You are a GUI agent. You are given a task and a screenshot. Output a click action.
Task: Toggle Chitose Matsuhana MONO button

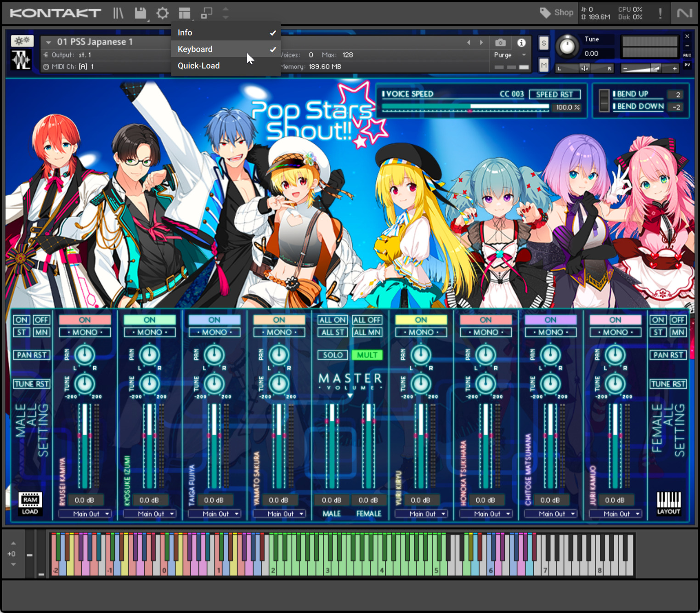[x=551, y=332]
